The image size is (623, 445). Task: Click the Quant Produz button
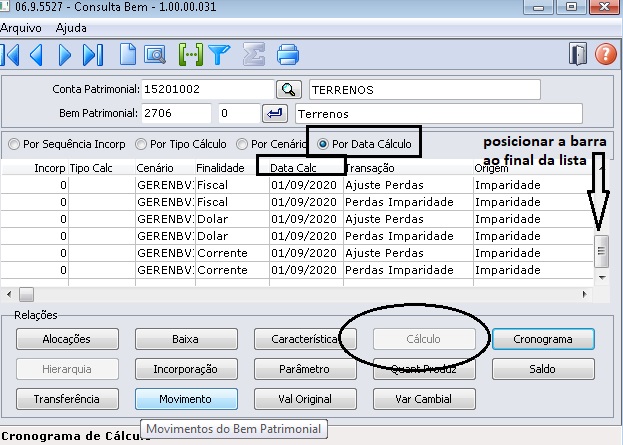click(x=424, y=369)
